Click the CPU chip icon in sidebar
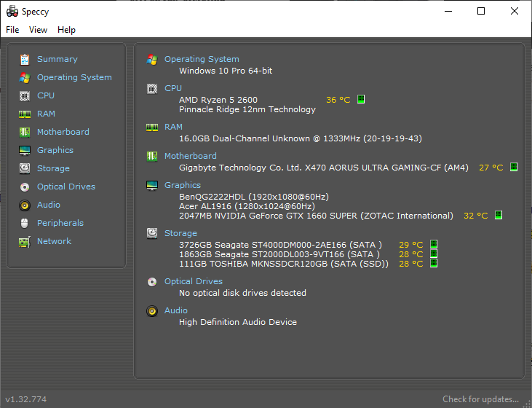Viewport: 532px width, 408px height. coord(25,95)
